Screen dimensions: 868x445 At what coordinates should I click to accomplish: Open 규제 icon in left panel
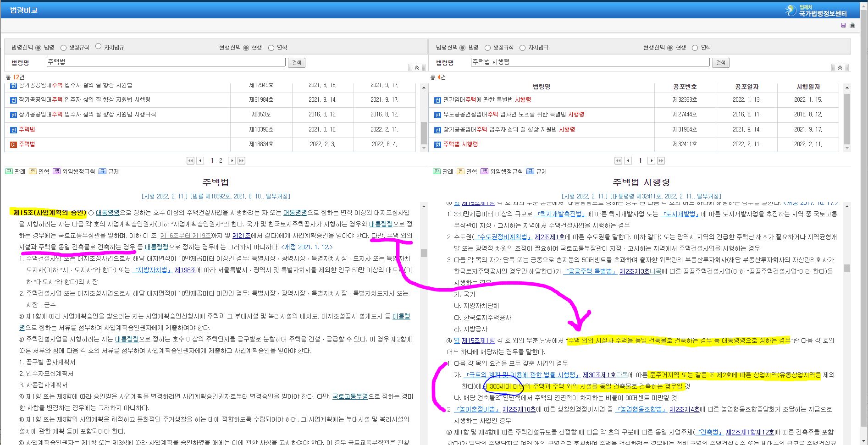102,171
